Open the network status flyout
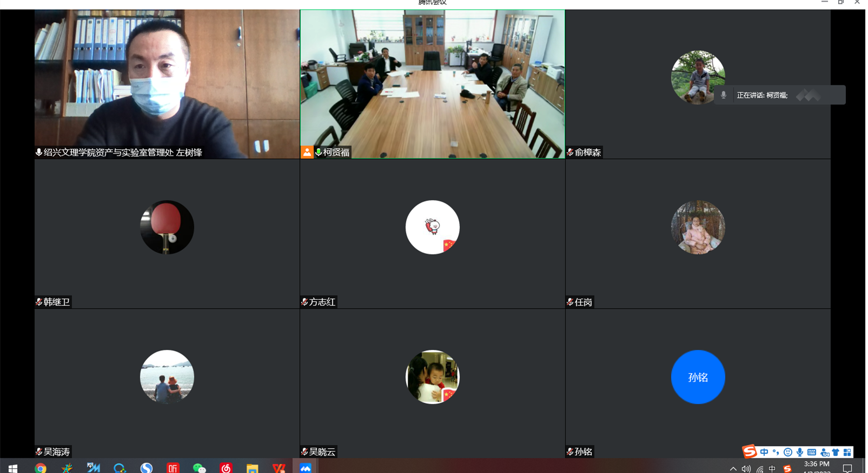The width and height of the screenshot is (868, 473). pyautogui.click(x=759, y=469)
